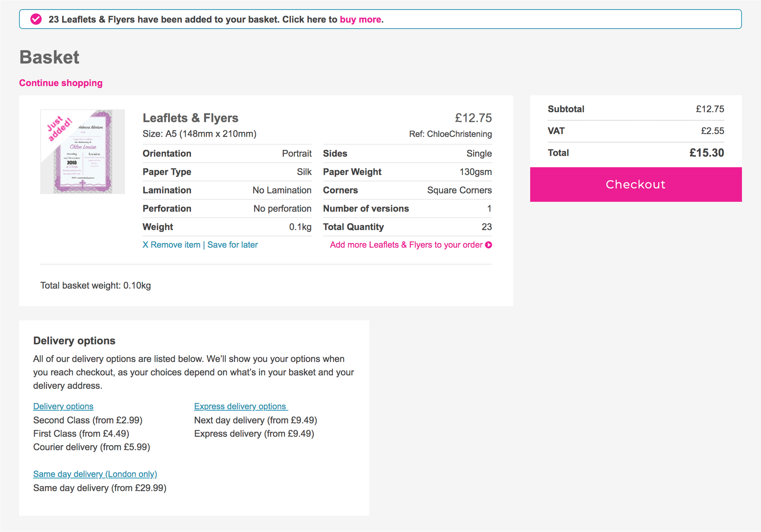Click the Basket page heading
This screenshot has height=532, width=761.
pos(49,57)
